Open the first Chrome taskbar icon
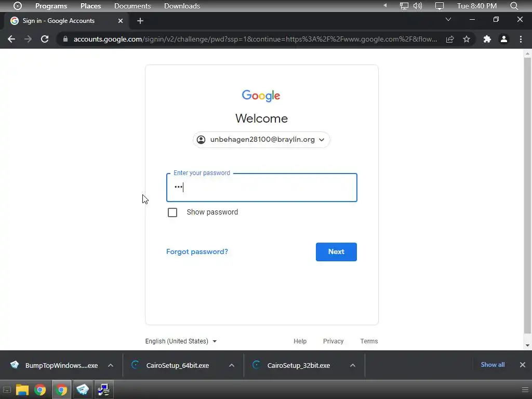This screenshot has width=532, height=399. point(40,390)
